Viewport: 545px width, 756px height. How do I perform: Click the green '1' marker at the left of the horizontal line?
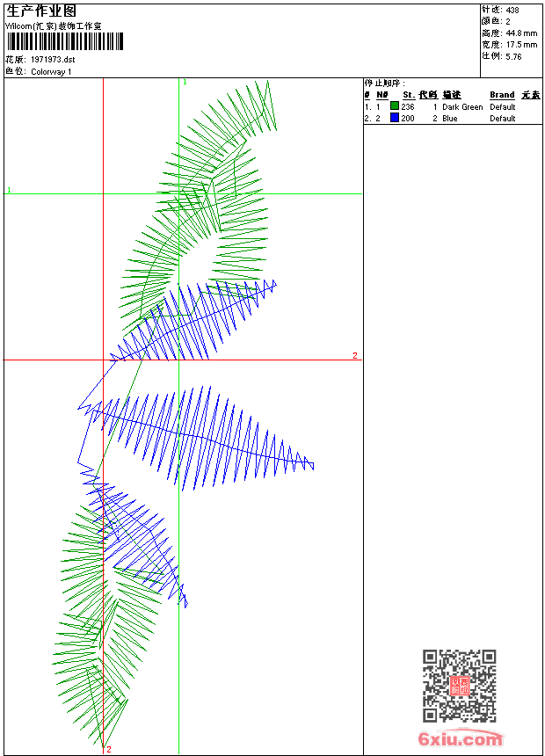tap(9, 190)
